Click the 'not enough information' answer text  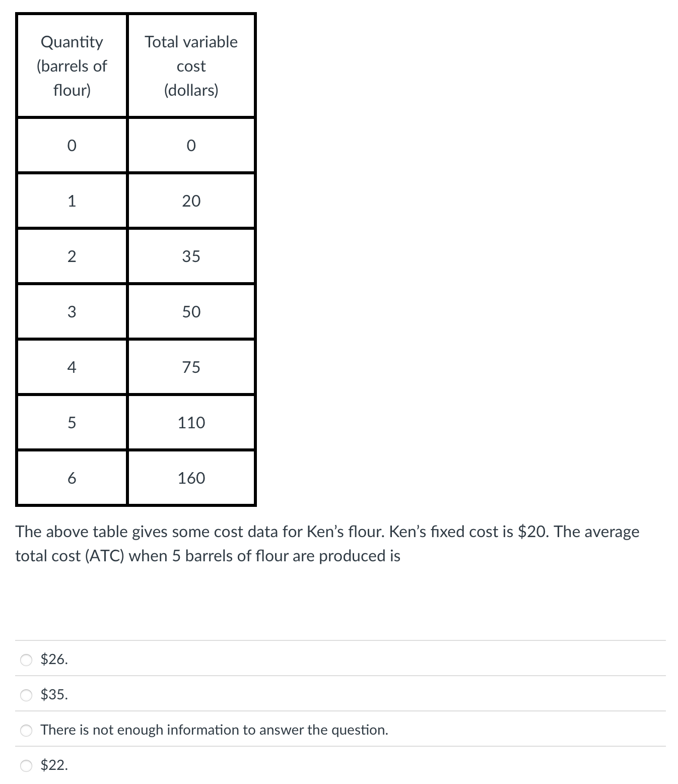(x=214, y=729)
